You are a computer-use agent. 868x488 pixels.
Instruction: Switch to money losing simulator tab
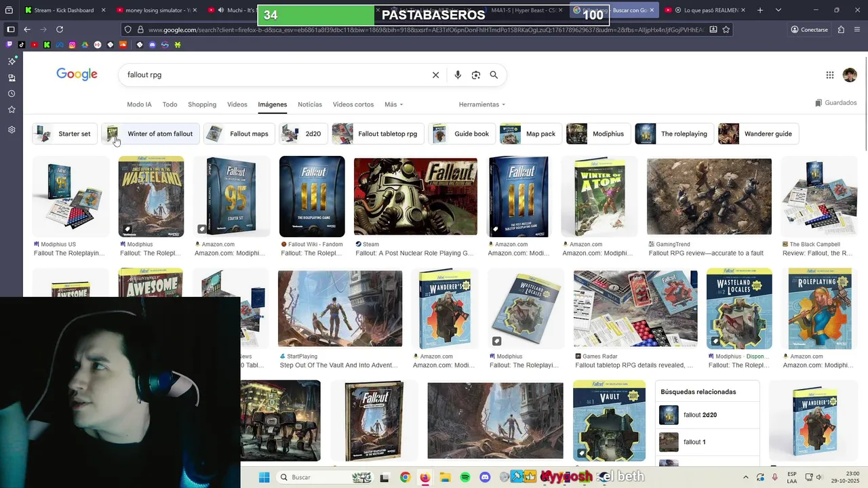click(156, 10)
